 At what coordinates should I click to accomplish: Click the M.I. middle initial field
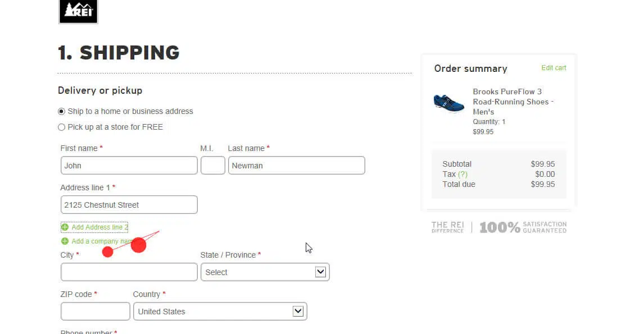pyautogui.click(x=212, y=166)
